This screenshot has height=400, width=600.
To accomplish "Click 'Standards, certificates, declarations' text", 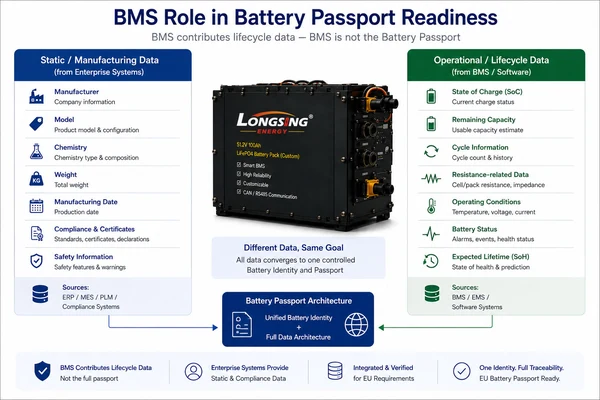I will point(102,239).
